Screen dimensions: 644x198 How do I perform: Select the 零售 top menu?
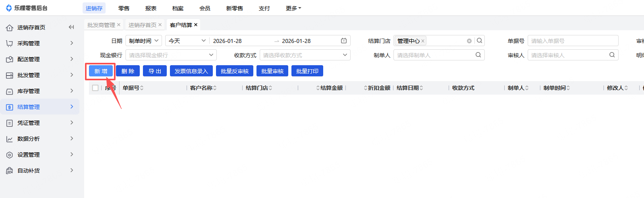tap(124, 8)
